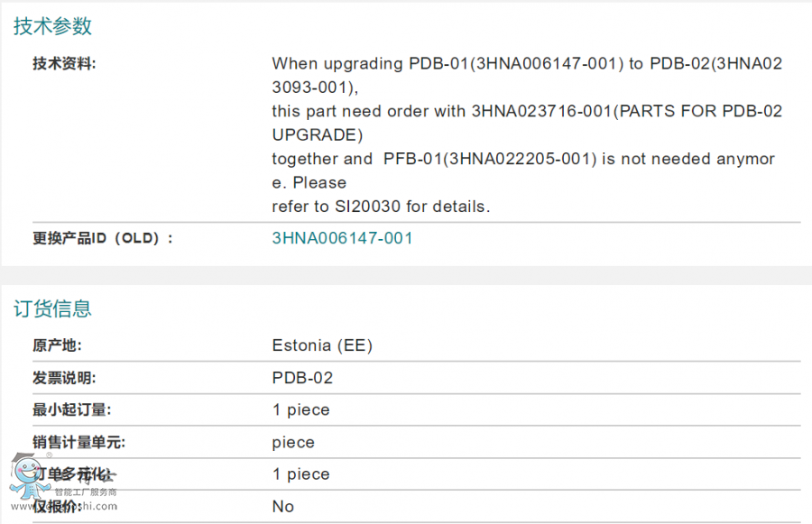The height and width of the screenshot is (524, 812).
Task: Click the Estonia (EE) origin value
Action: click(322, 345)
